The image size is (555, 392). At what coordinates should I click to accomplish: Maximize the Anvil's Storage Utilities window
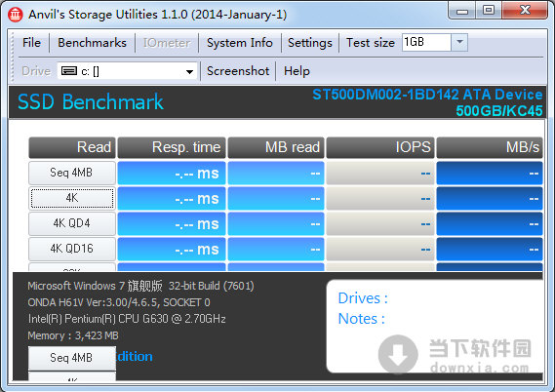[489, 11]
